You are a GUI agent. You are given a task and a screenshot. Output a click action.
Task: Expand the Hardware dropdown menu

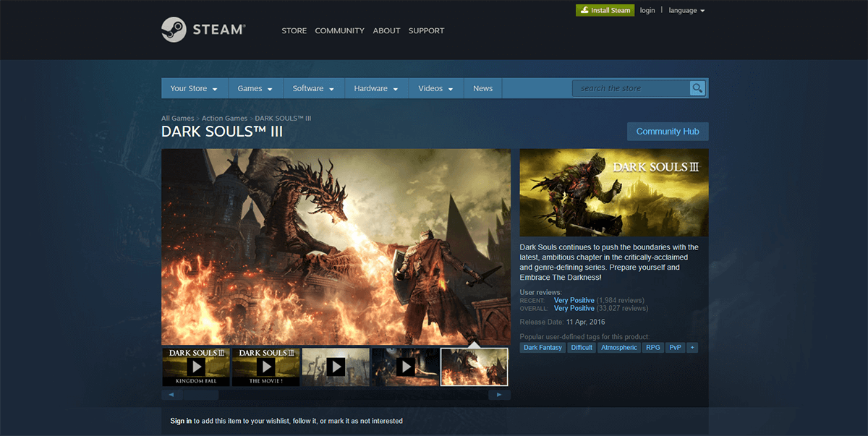tap(375, 88)
